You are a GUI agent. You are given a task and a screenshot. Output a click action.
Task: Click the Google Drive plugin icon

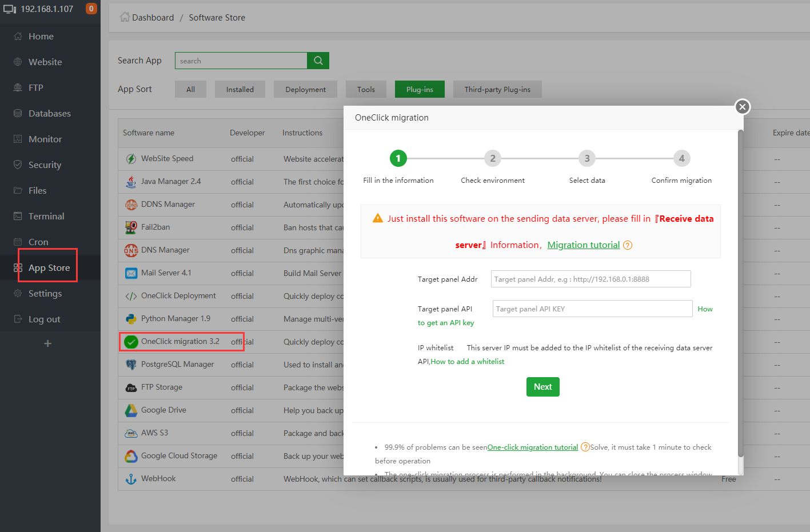(131, 410)
